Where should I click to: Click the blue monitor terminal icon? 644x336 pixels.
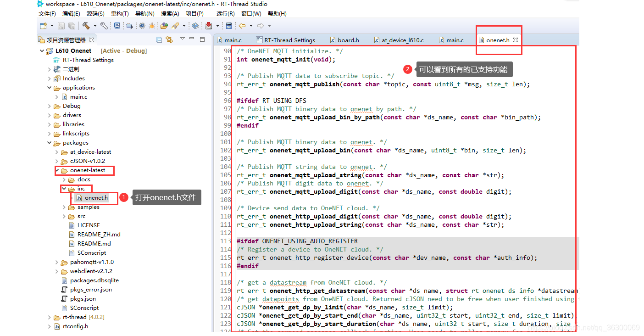[x=117, y=26]
